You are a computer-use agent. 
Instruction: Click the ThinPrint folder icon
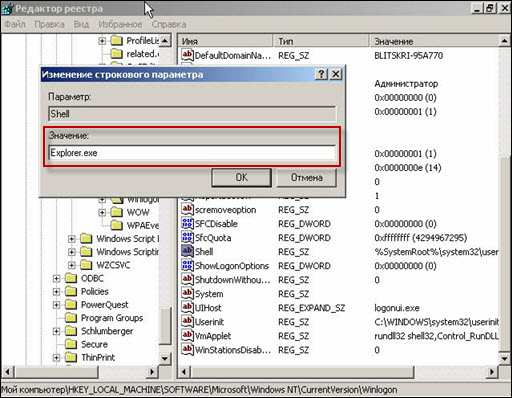(x=71, y=357)
